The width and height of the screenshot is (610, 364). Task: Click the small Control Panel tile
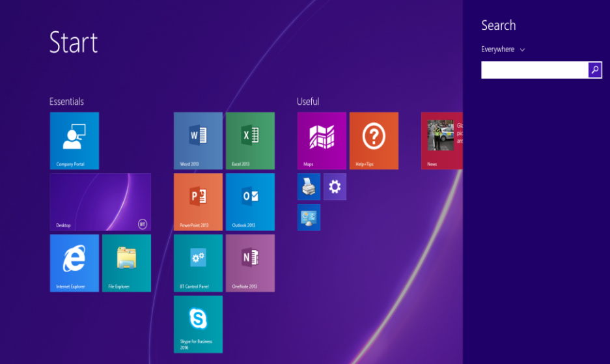pos(309,217)
